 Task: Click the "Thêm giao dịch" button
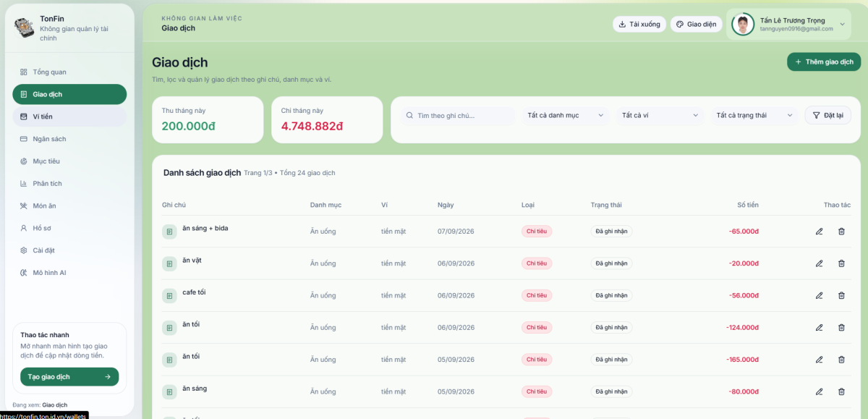(x=824, y=62)
